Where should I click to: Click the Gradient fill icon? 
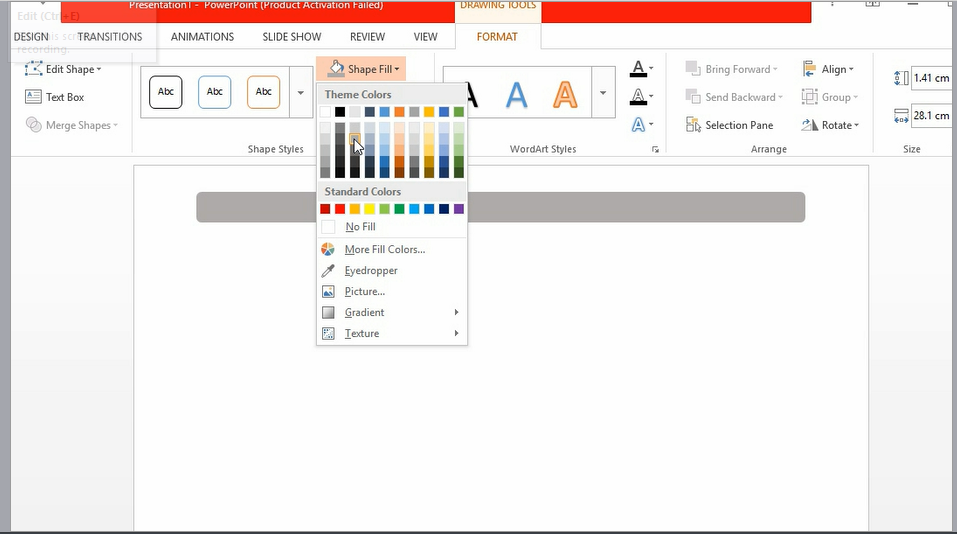(328, 312)
